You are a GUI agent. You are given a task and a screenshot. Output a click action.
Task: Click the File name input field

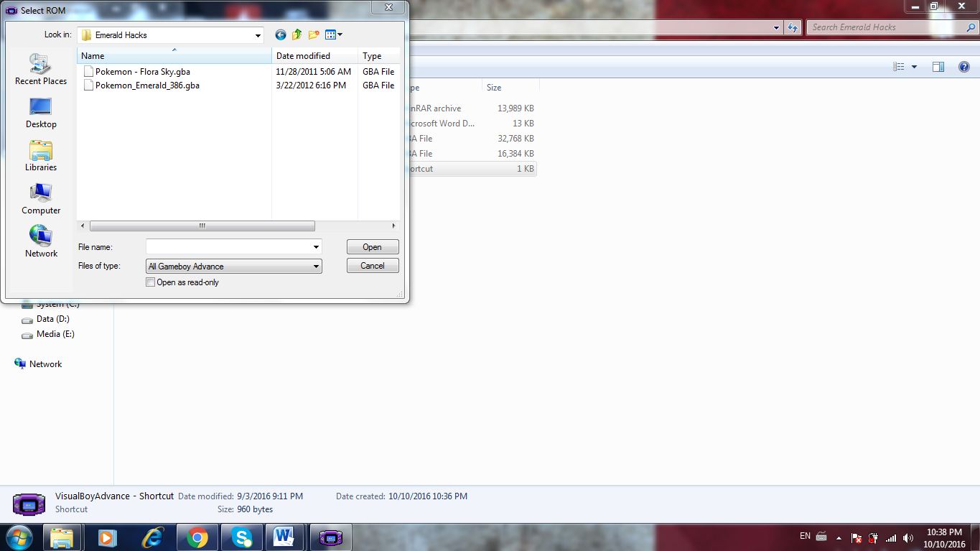click(x=228, y=247)
